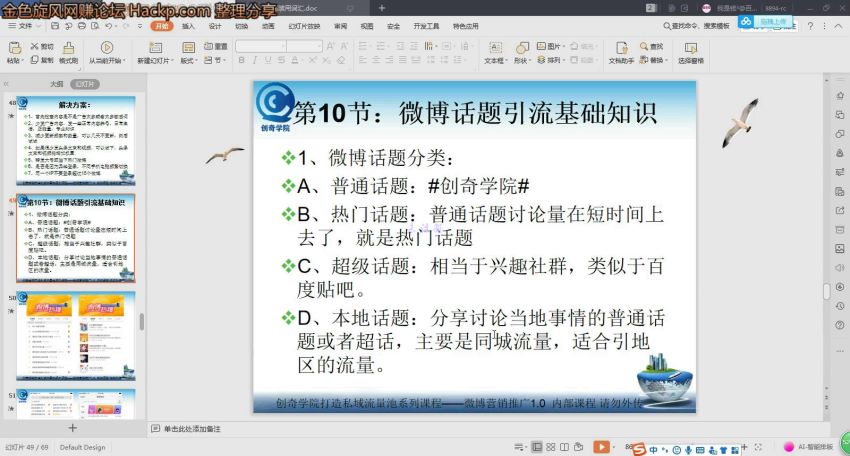Open the font size dropdown
This screenshot has height=456, width=850.
click(x=319, y=47)
